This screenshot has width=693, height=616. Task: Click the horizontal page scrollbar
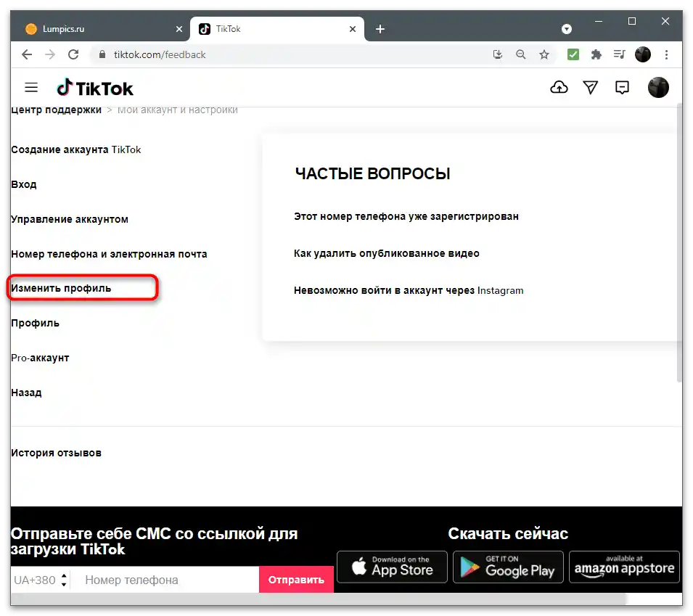pyautogui.click(x=319, y=599)
